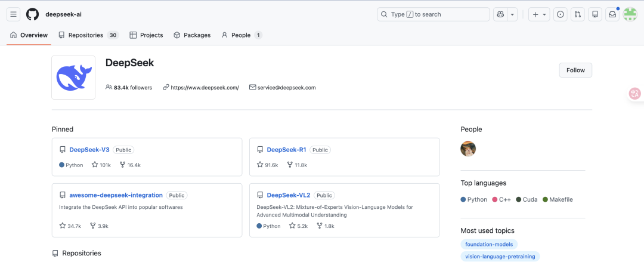Follow the DeepSeek organization

click(575, 70)
